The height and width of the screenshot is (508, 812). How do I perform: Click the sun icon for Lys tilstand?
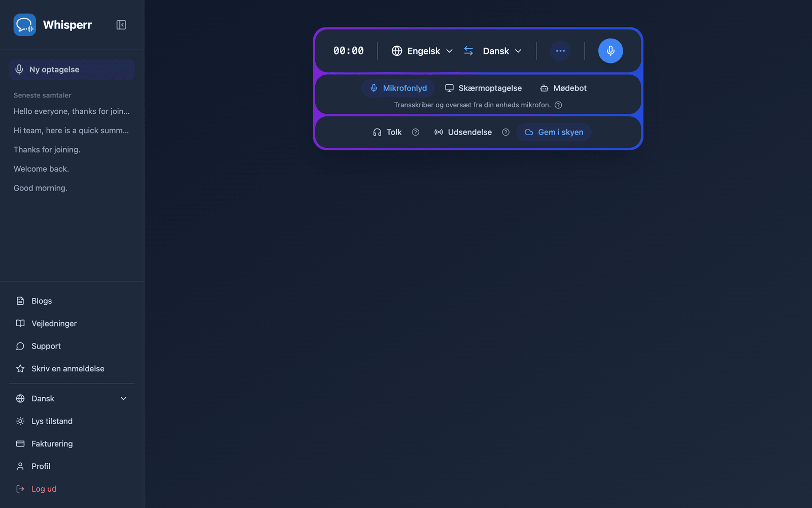(x=20, y=421)
